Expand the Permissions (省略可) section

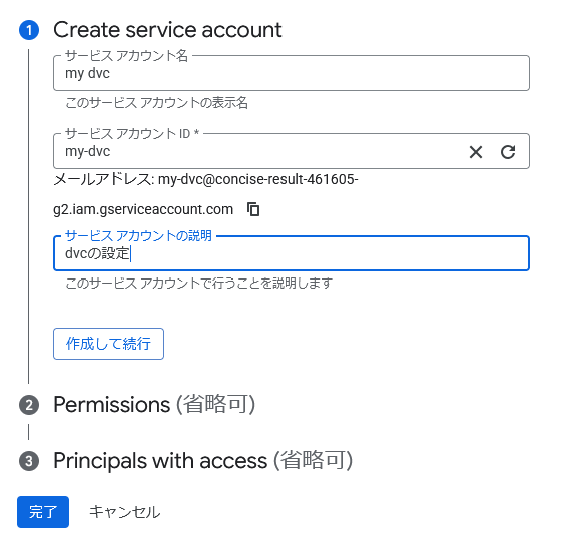pyautogui.click(x=154, y=405)
